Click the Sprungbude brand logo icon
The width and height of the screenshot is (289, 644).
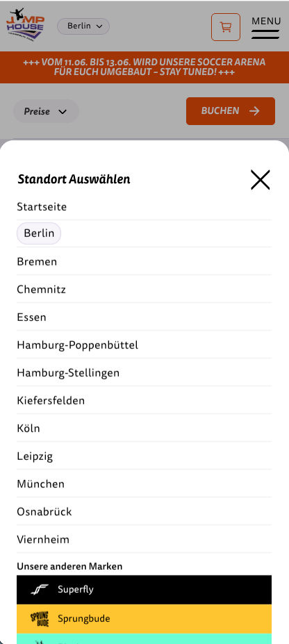pyautogui.click(x=40, y=618)
